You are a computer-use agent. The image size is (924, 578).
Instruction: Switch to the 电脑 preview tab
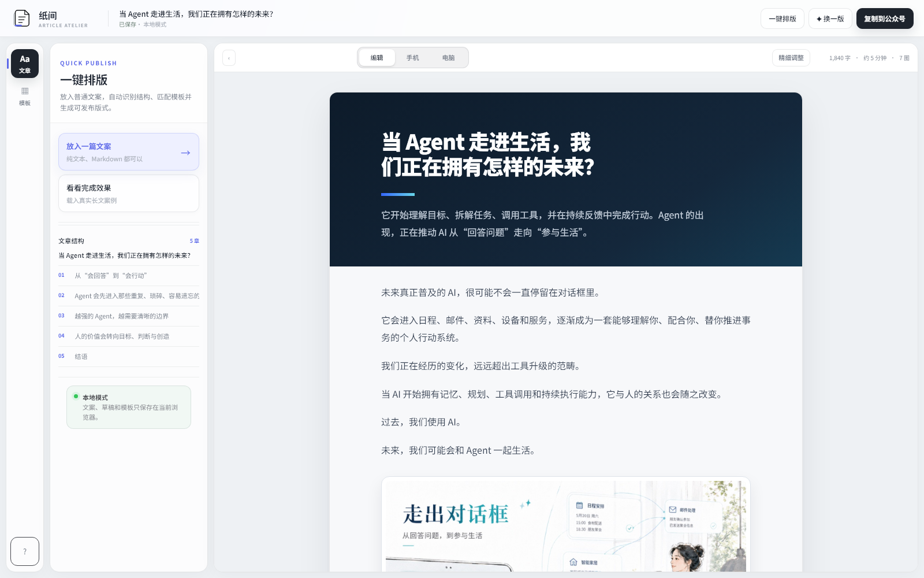coord(449,58)
